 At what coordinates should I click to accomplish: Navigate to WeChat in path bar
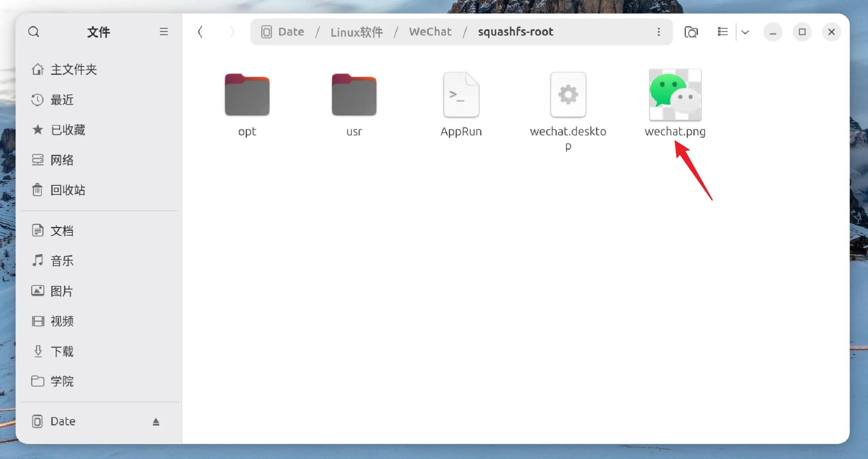point(430,32)
